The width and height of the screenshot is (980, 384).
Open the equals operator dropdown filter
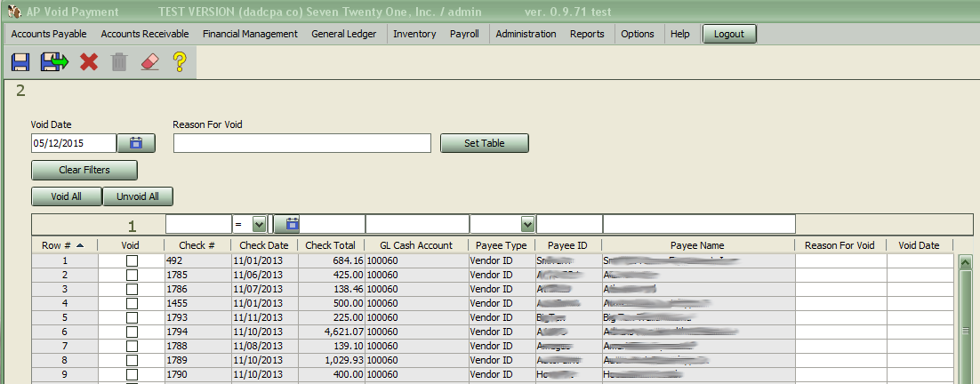pos(259,223)
